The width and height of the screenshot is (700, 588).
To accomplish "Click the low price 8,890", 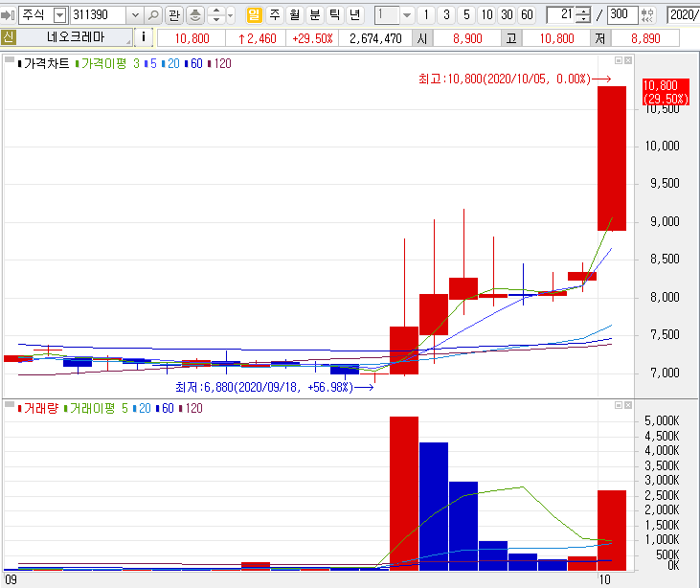I will (645, 38).
